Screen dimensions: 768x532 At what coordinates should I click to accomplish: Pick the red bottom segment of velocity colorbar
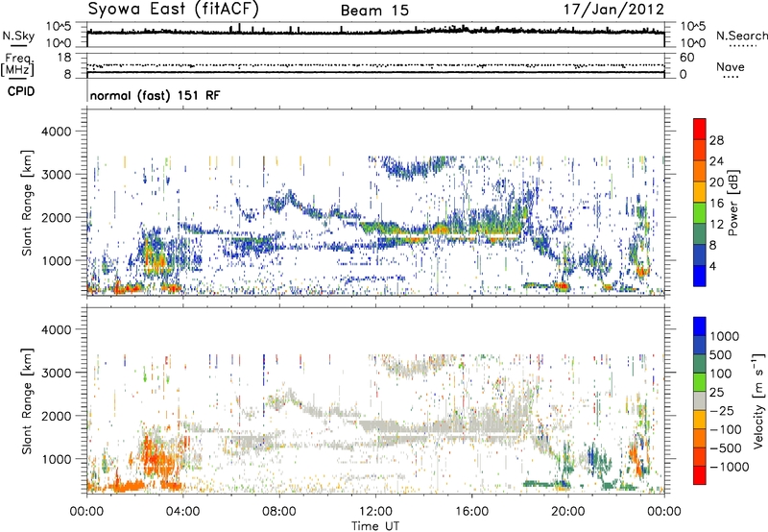coord(700,475)
